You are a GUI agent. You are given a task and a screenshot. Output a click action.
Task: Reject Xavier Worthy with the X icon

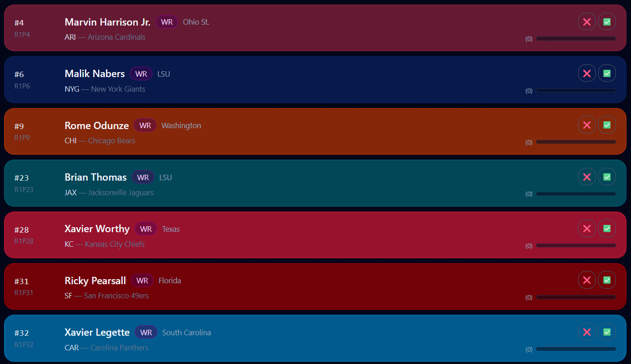[x=587, y=229]
